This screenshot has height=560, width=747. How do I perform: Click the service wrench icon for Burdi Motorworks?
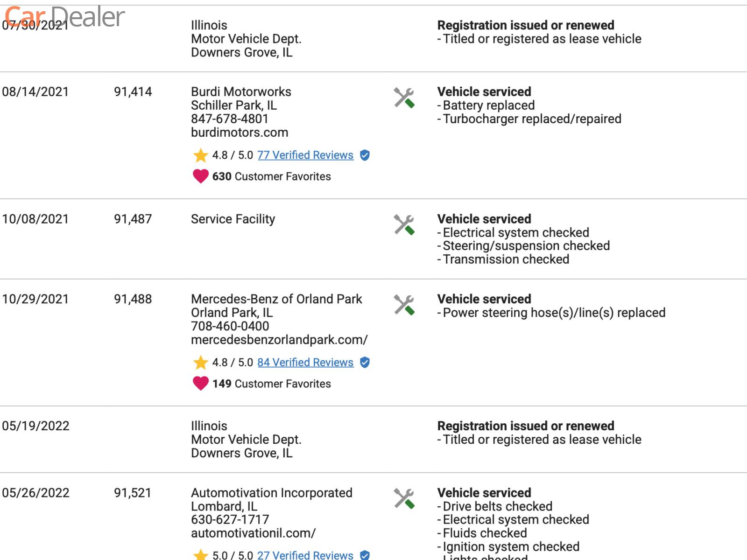404,98
